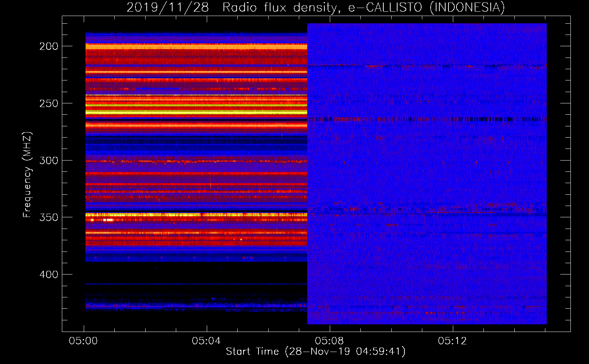Click the 05:00 time tick label
Image resolution: width=589 pixels, height=364 pixels.
[83, 341]
